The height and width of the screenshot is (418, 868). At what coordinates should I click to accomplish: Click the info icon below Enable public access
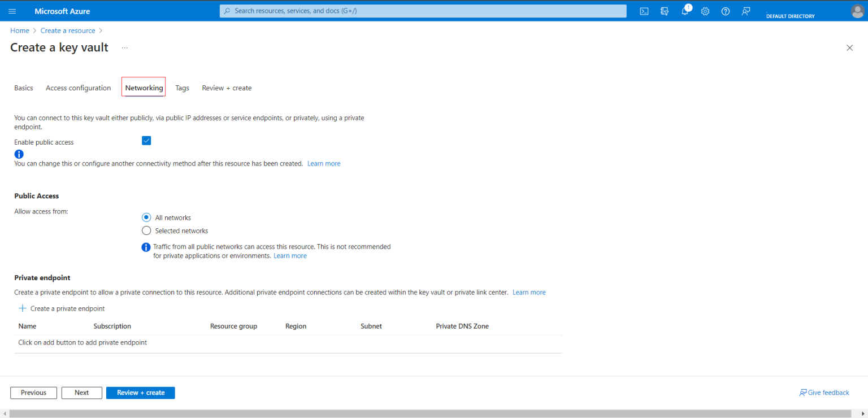click(x=18, y=154)
